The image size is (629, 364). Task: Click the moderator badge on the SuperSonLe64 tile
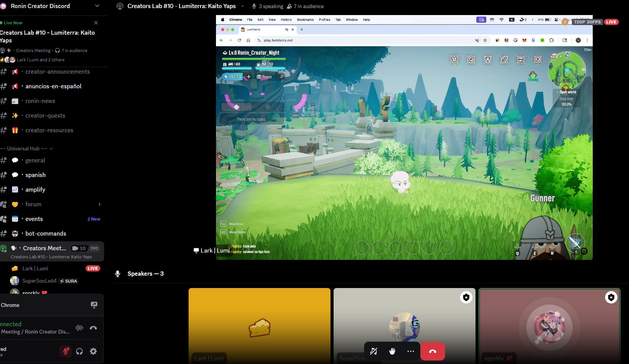(466, 297)
